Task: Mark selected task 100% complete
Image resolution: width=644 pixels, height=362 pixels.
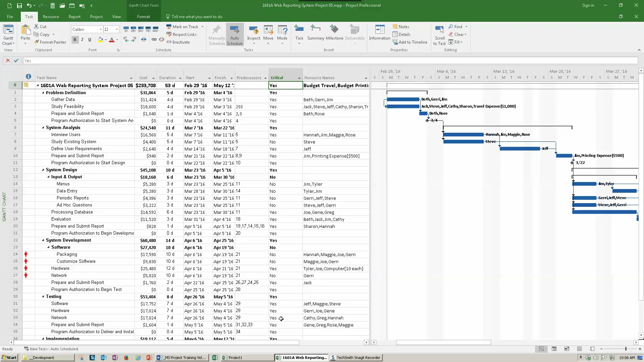Action: click(x=156, y=29)
